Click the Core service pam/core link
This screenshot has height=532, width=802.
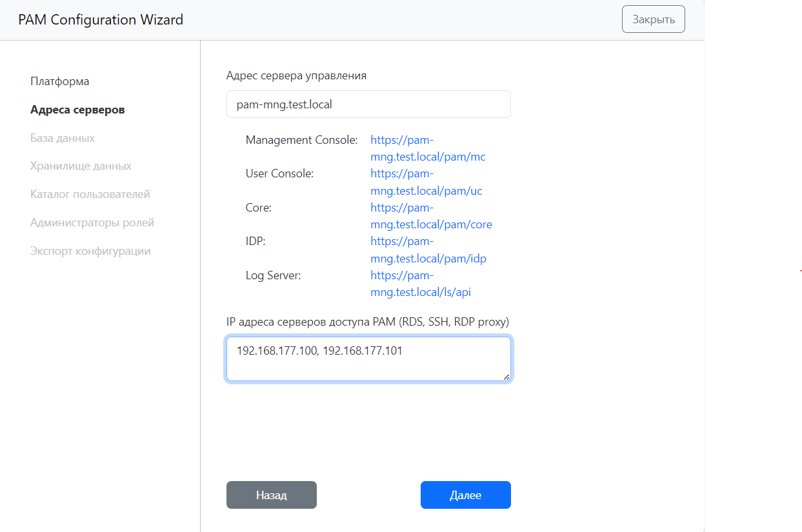pyautogui.click(x=431, y=224)
